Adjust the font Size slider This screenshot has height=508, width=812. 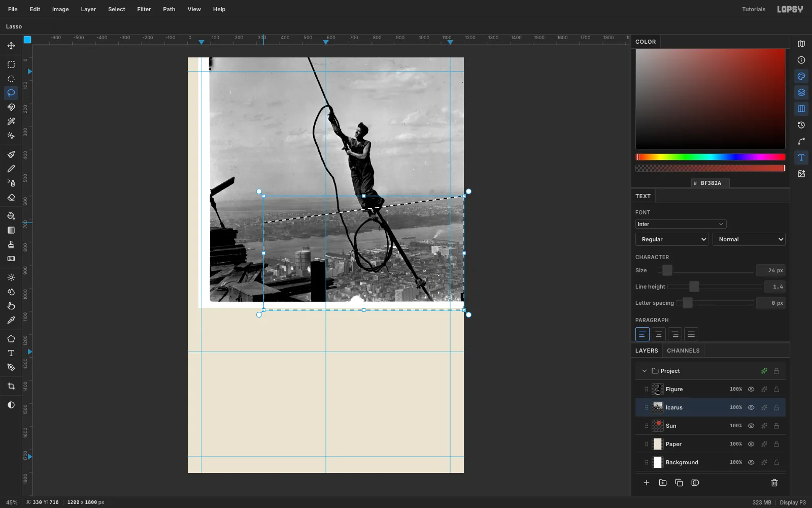[x=706, y=270]
